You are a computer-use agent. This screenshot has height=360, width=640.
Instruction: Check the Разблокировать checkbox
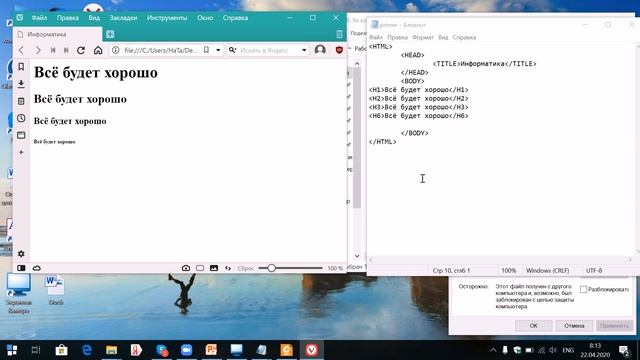point(583,289)
